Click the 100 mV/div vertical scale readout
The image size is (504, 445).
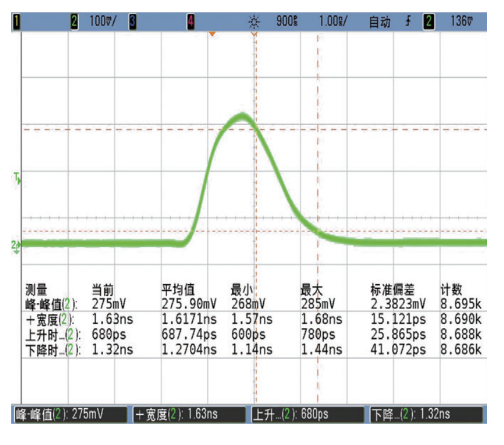103,23
